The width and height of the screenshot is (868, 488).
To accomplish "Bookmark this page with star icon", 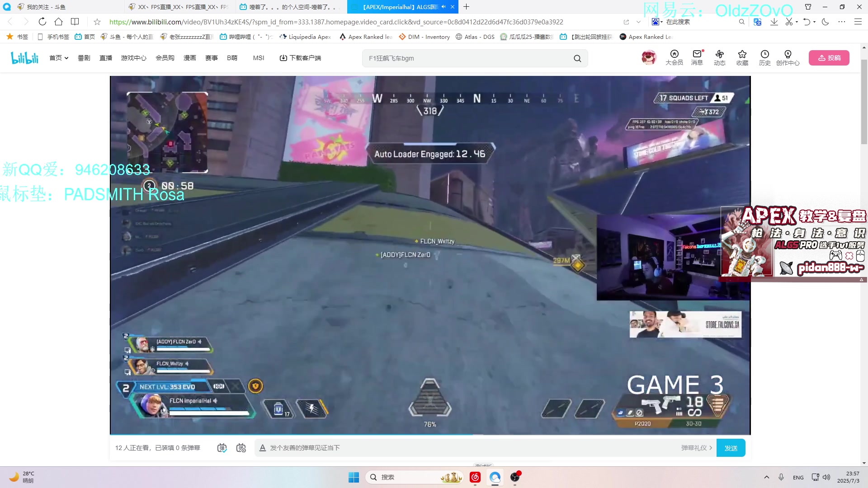I will pyautogui.click(x=97, y=22).
